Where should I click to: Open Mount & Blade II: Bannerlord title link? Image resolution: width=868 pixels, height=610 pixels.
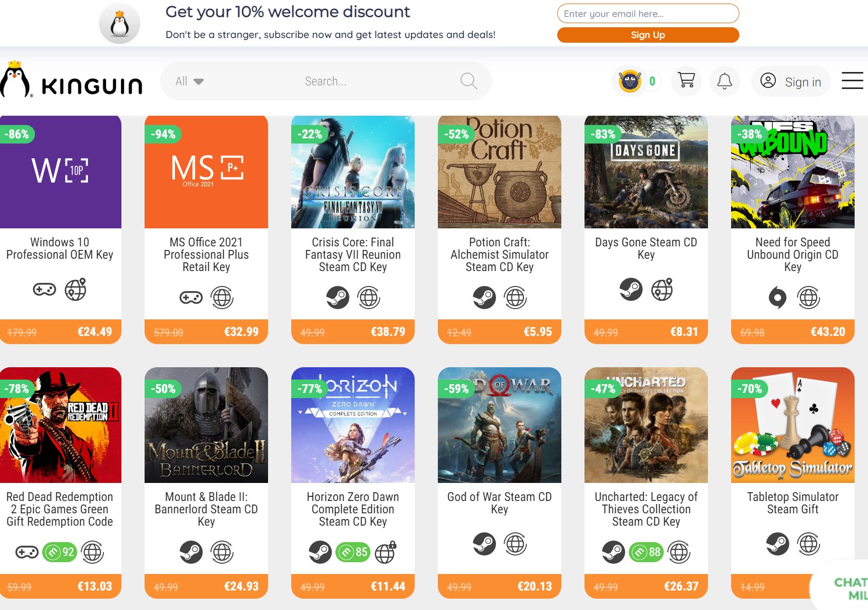[x=206, y=509]
